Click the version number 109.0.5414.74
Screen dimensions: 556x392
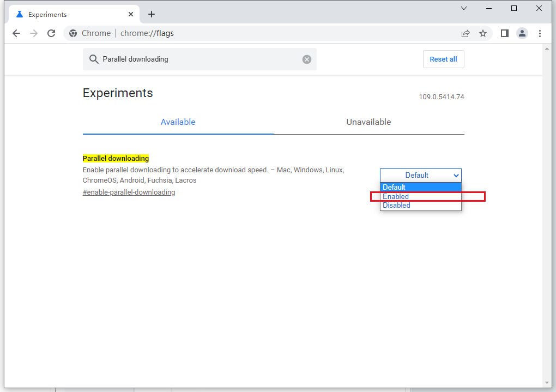[x=442, y=97]
